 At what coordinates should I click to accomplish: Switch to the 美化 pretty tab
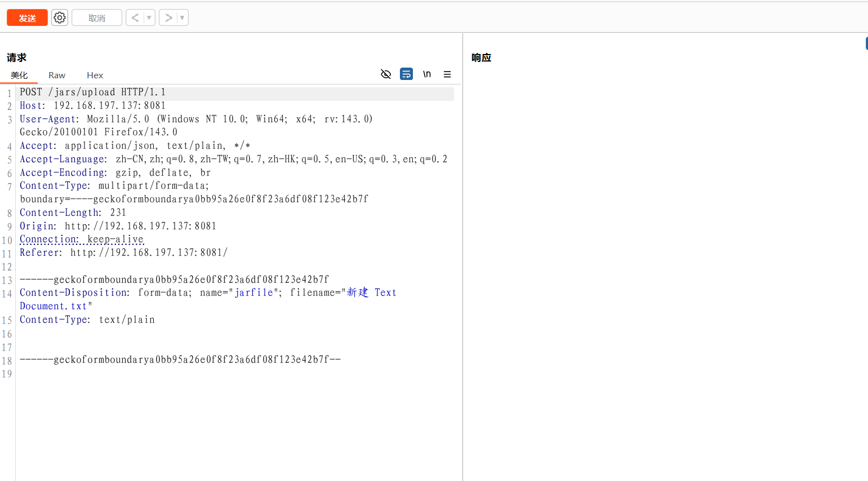coord(19,75)
